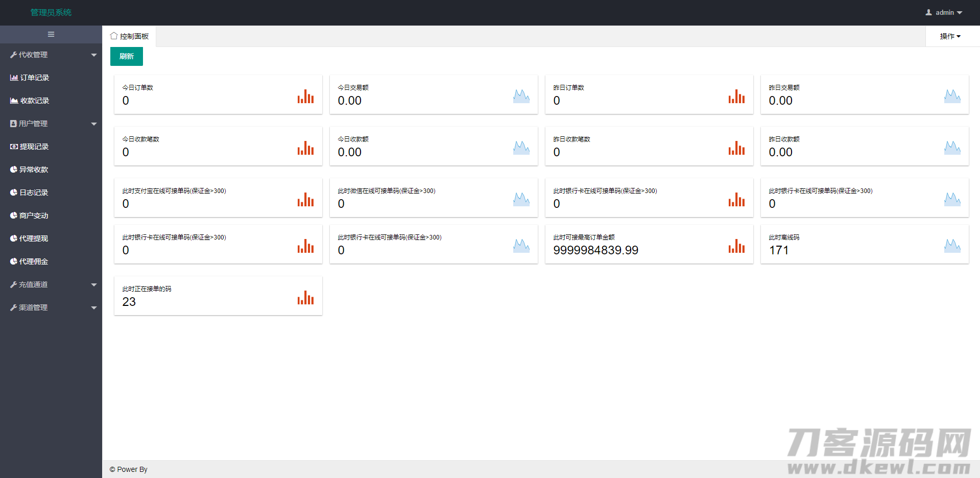
Task: Expand the 代收管理 sidebar menu
Action: click(x=51, y=55)
